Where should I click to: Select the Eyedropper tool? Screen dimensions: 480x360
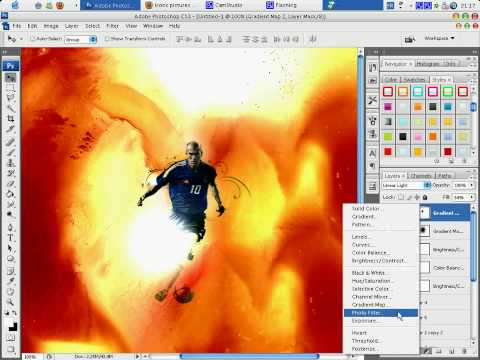coord(11,281)
